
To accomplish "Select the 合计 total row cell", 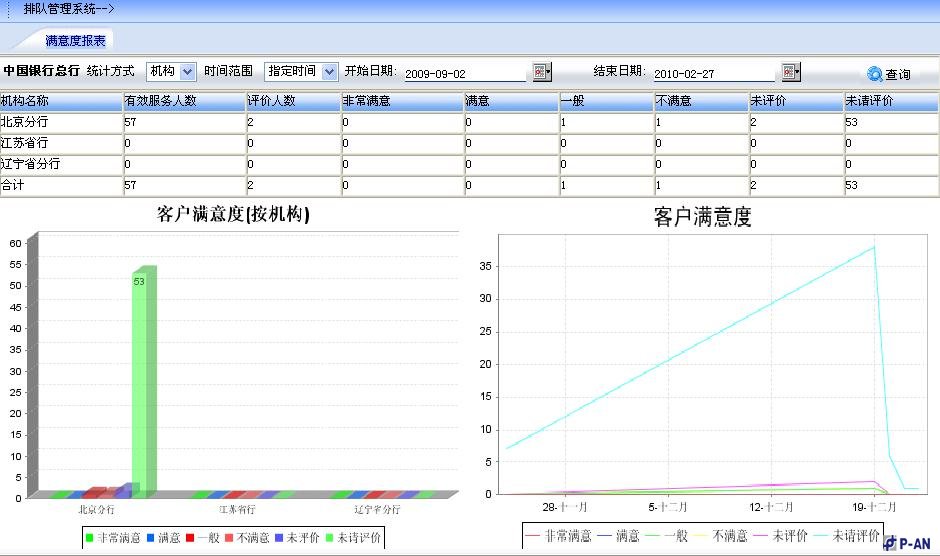I will pyautogui.click(x=61, y=185).
